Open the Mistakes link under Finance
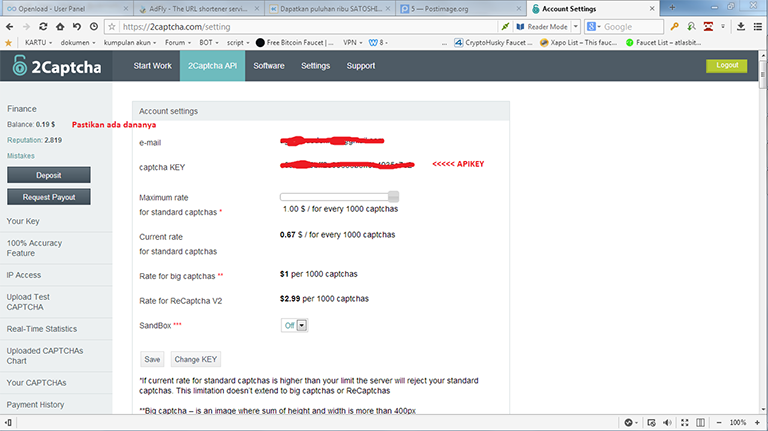The width and height of the screenshot is (768, 431). click(21, 156)
